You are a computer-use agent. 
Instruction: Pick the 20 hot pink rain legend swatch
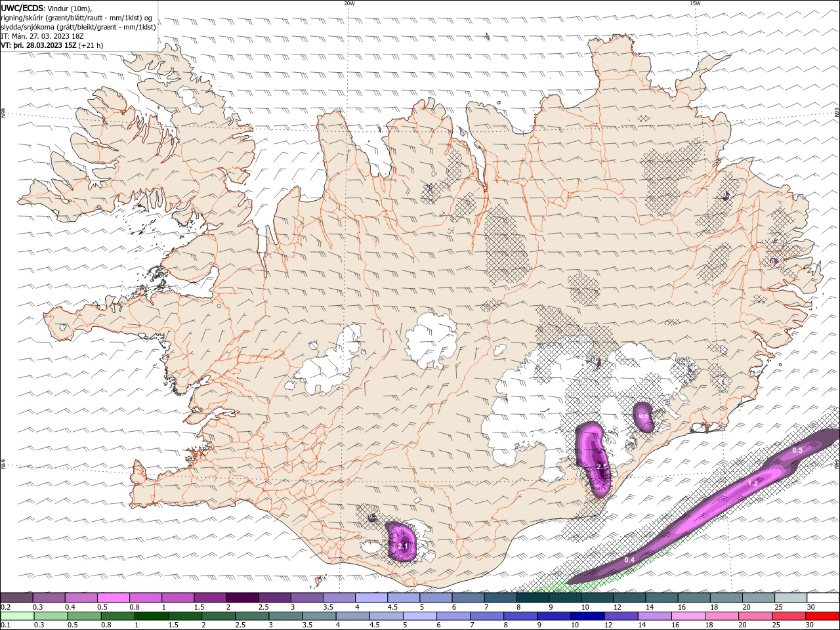tap(755, 616)
